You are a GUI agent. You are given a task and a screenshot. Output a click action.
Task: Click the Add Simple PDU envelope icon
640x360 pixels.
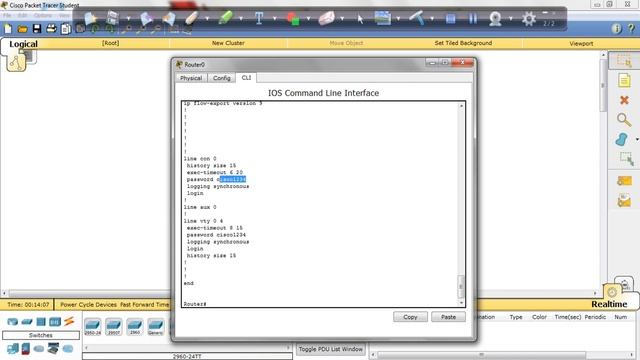[x=624, y=180]
